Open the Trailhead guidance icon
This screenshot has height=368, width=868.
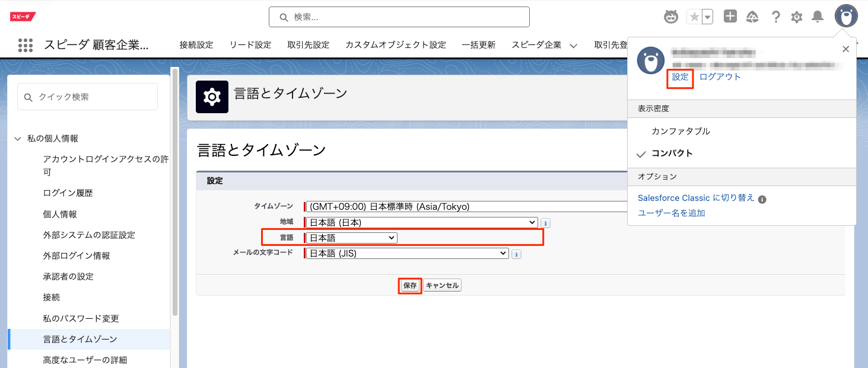[752, 17]
